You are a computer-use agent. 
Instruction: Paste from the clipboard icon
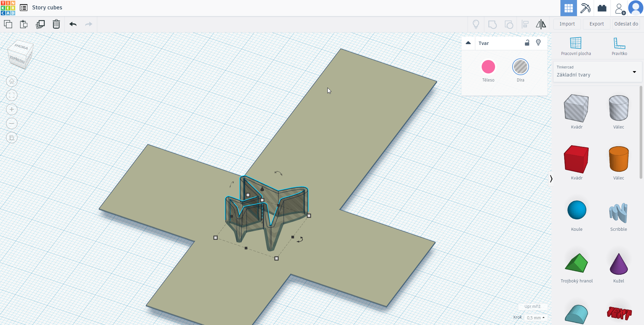[24, 24]
